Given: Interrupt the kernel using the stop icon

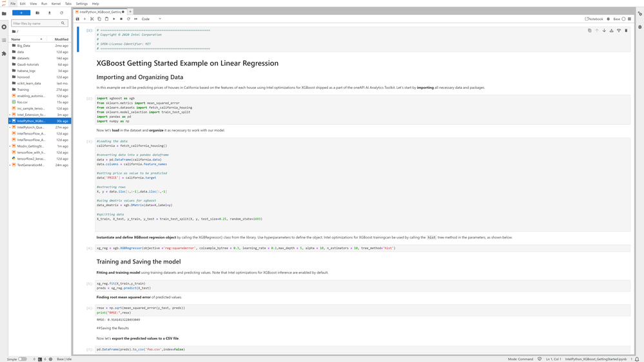Looking at the screenshot, I should coord(121,19).
